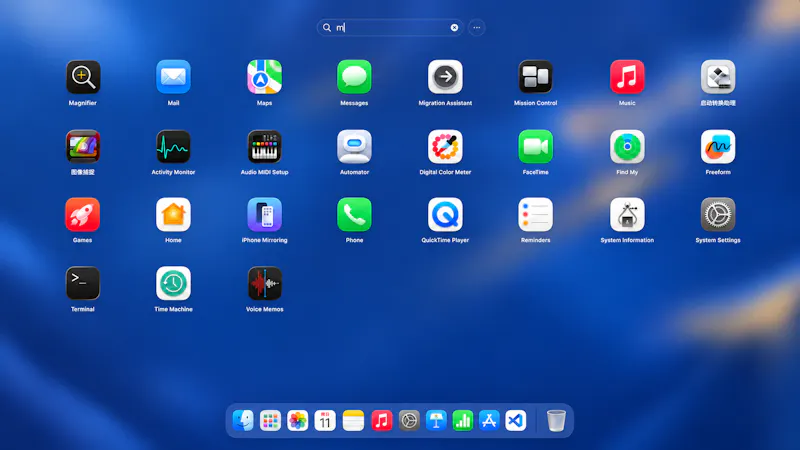The width and height of the screenshot is (800, 450).
Task: Launch Automator
Action: pyautogui.click(x=354, y=147)
